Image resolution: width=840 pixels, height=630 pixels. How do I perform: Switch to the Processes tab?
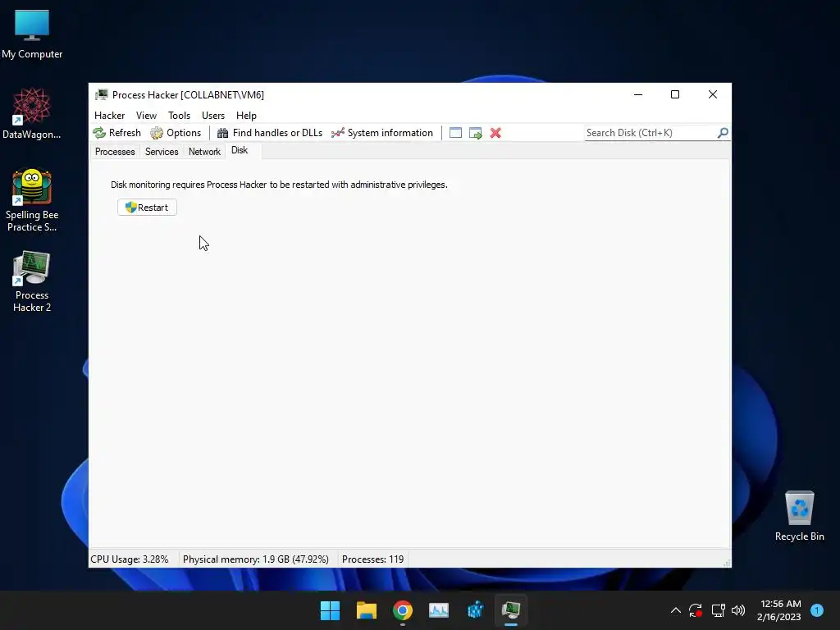point(115,152)
